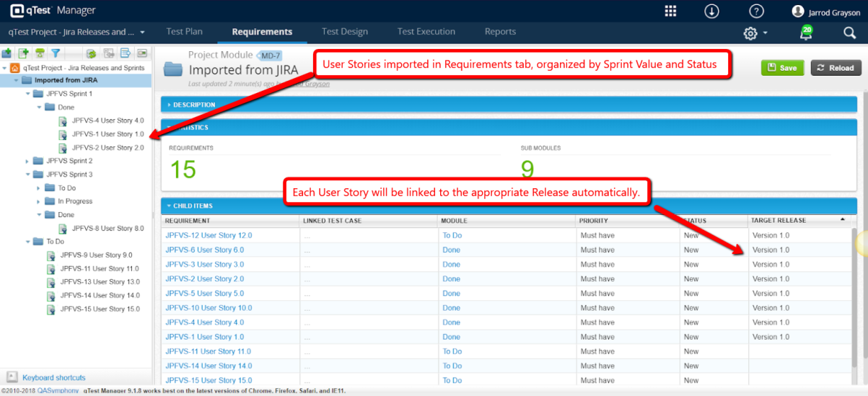
Task: Click the Jarrod Grayson user name
Action: coord(834,12)
